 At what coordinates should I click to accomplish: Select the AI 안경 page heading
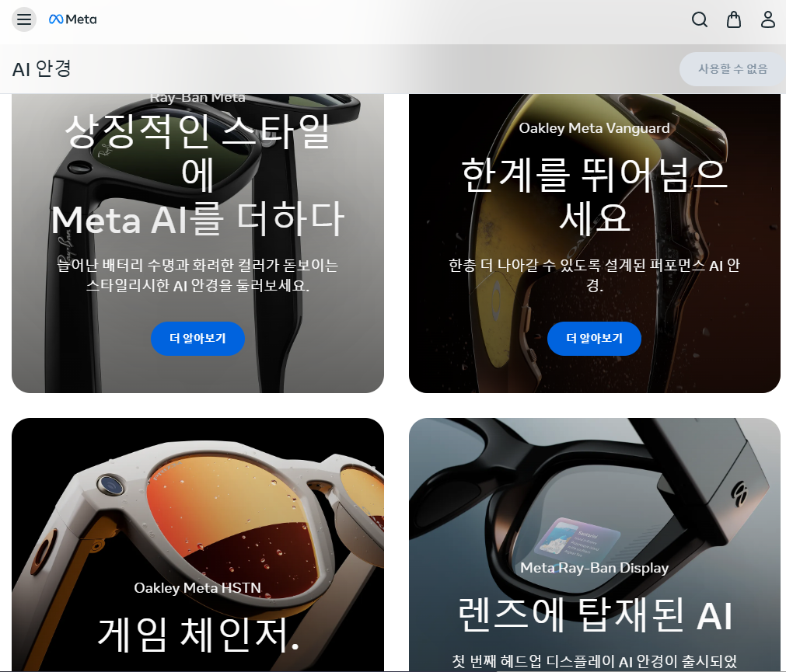(x=42, y=68)
